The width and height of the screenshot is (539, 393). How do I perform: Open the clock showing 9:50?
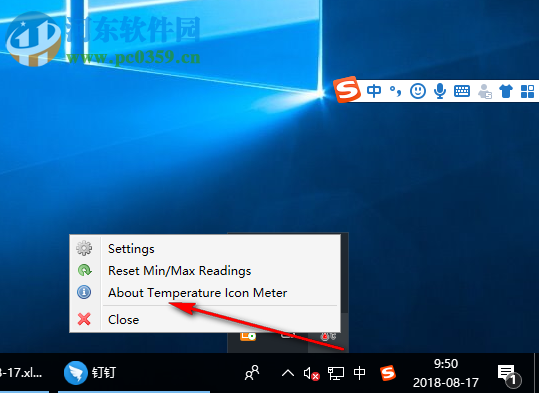click(446, 373)
